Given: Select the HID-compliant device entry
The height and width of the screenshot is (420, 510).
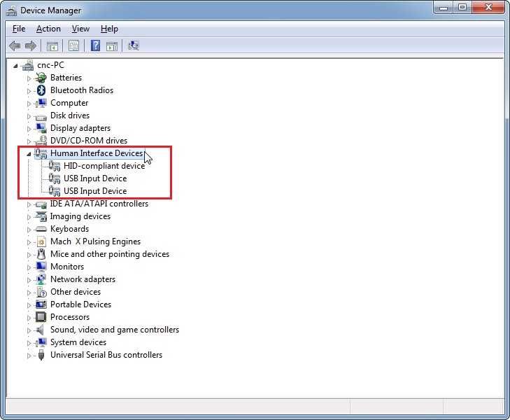Looking at the screenshot, I should tap(104, 166).
